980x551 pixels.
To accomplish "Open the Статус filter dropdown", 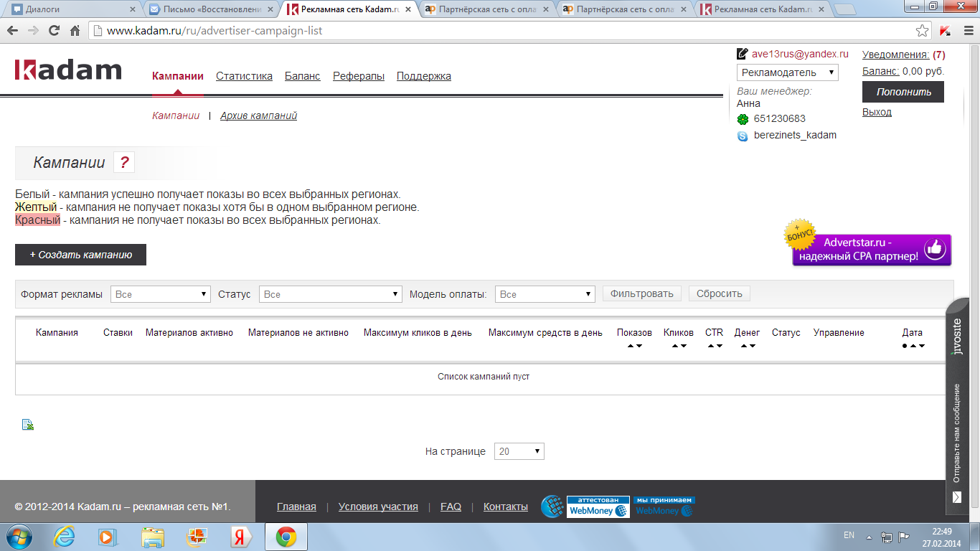I will (330, 294).
